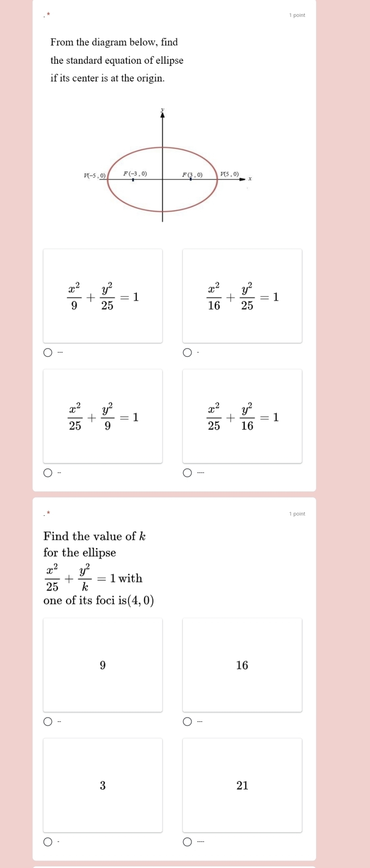The image size is (370, 868).
Task: Select radio button for x²/16 + y²/25 = 1
Action: tap(187, 353)
